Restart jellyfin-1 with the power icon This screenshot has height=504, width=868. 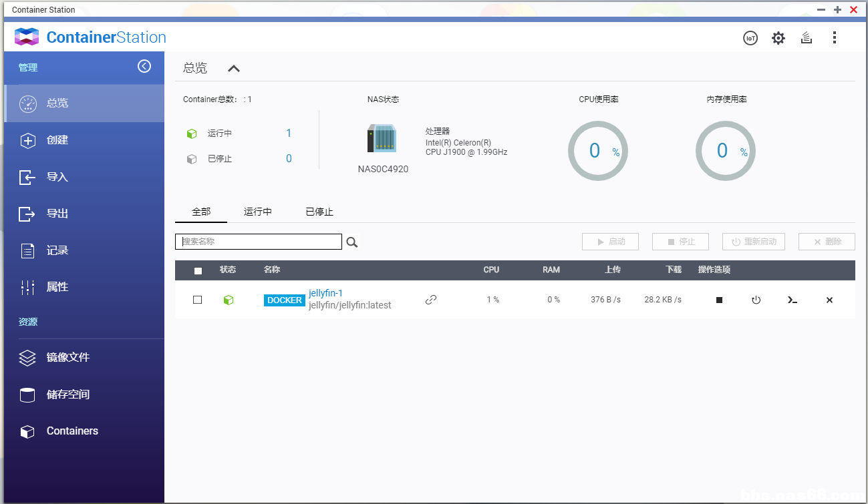(756, 300)
